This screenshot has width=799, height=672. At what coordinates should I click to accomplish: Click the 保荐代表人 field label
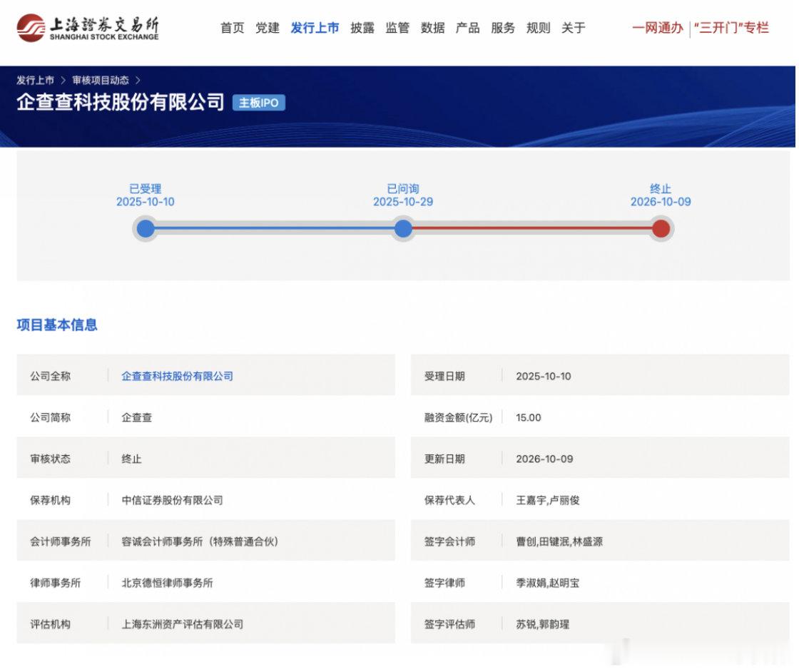tap(449, 500)
